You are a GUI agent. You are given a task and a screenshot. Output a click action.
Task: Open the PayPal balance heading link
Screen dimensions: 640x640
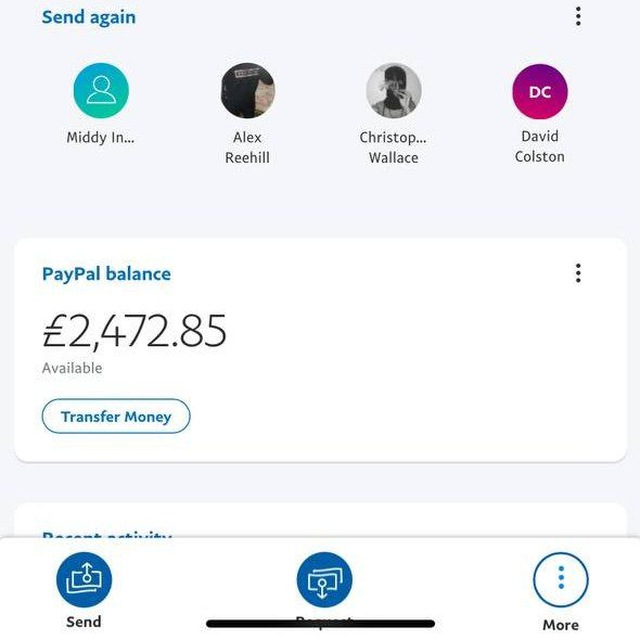click(106, 274)
